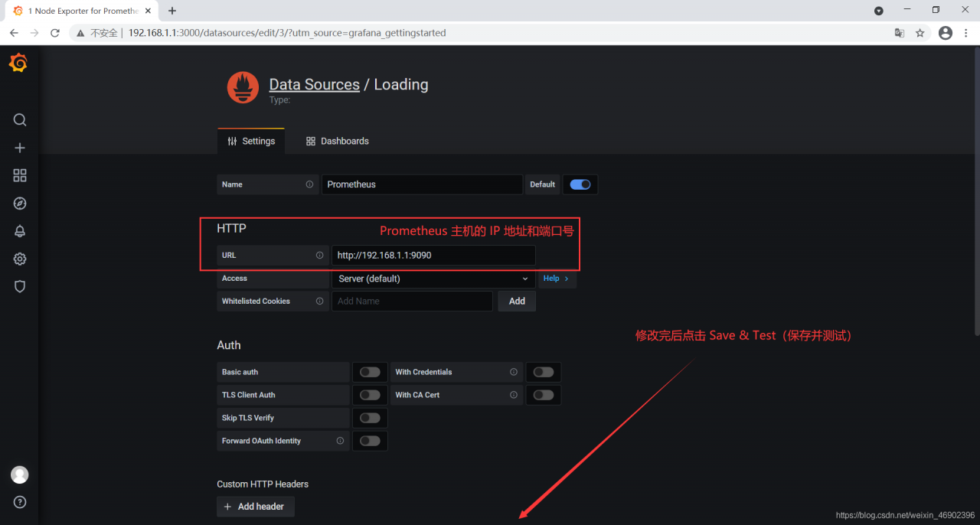980x525 pixels.
Task: Select the Node Exporter browser tab
Action: click(81, 11)
